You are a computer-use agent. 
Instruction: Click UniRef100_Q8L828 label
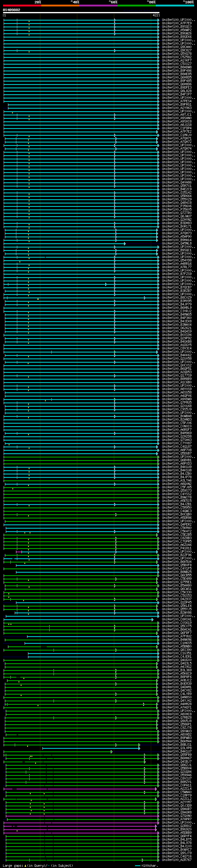[x=176, y=91]
